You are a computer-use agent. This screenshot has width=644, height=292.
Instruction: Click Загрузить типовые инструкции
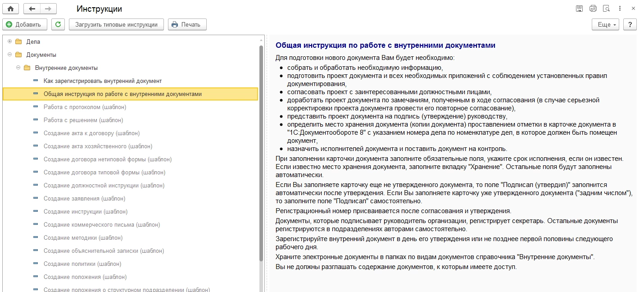[116, 24]
